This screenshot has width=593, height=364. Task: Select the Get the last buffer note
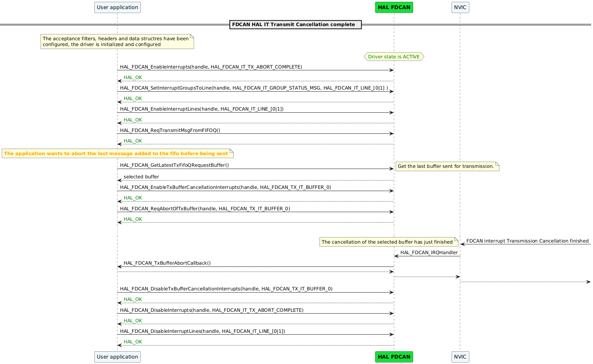[446, 166]
